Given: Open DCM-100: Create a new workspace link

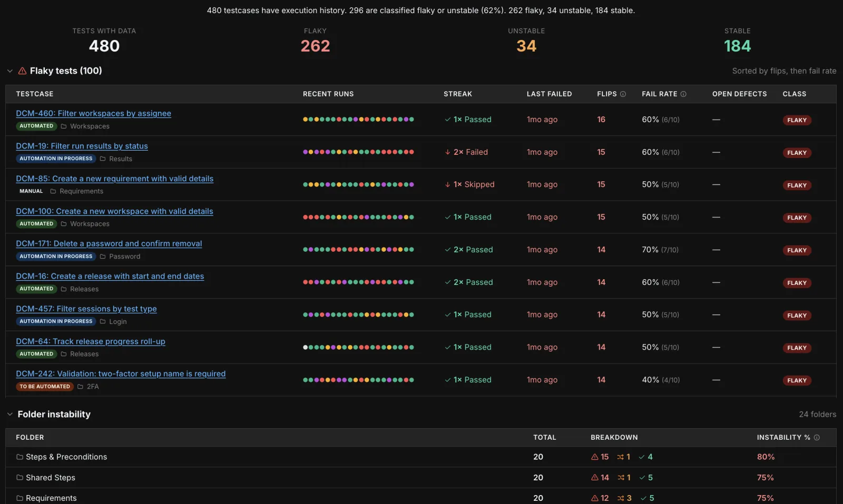Looking at the screenshot, I should 114,211.
